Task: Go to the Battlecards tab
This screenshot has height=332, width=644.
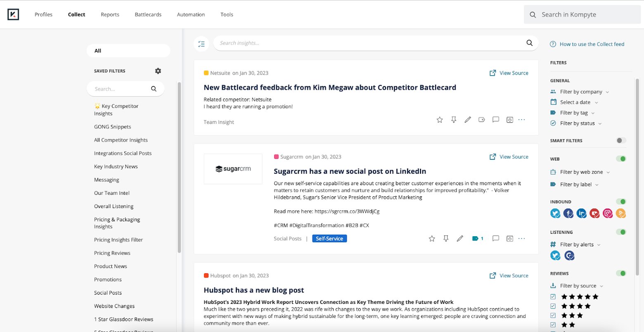Action: point(148,14)
